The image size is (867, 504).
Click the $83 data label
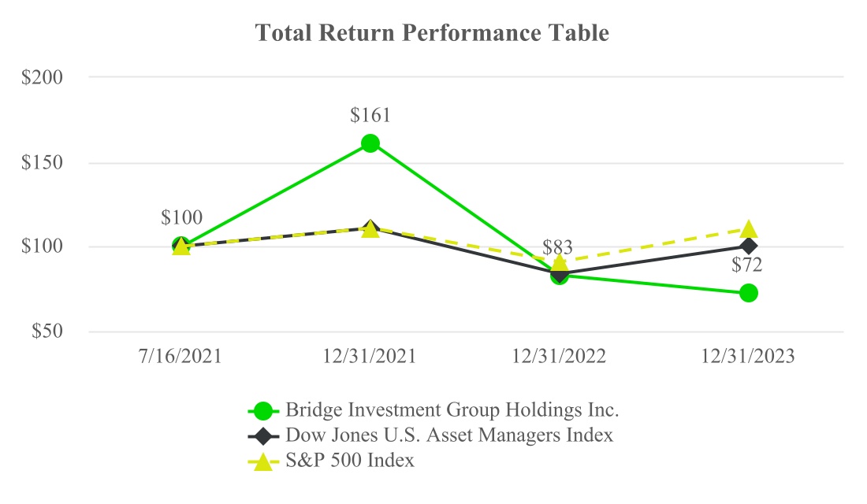click(x=558, y=250)
